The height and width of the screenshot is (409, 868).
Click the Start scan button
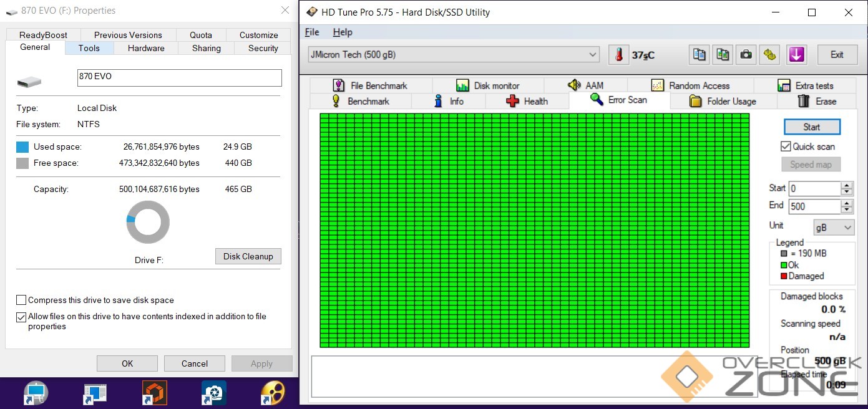812,127
